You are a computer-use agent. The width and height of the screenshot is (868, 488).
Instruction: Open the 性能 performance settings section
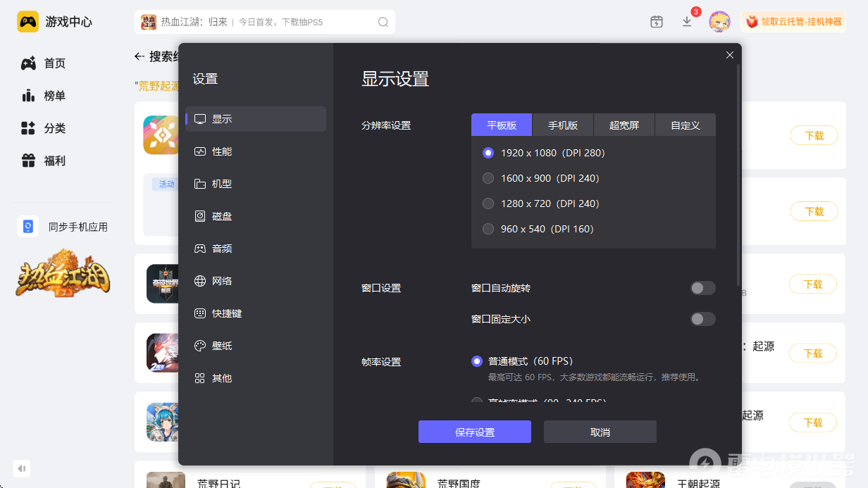coord(256,151)
